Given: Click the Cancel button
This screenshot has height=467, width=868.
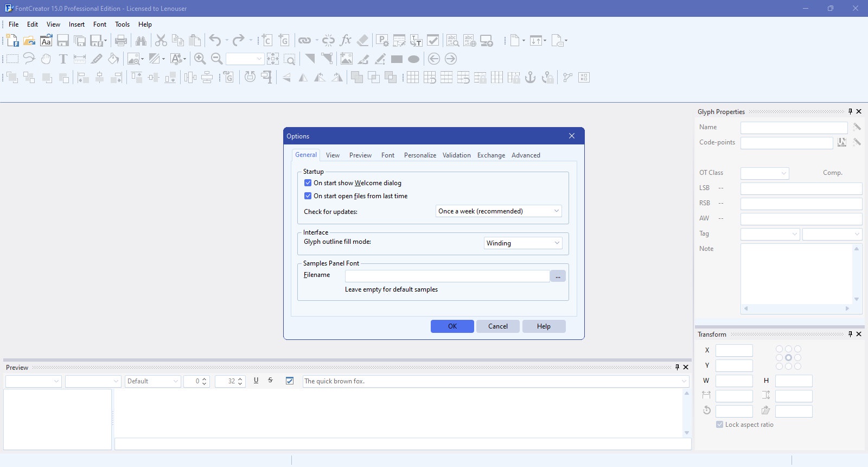Looking at the screenshot, I should 498,326.
